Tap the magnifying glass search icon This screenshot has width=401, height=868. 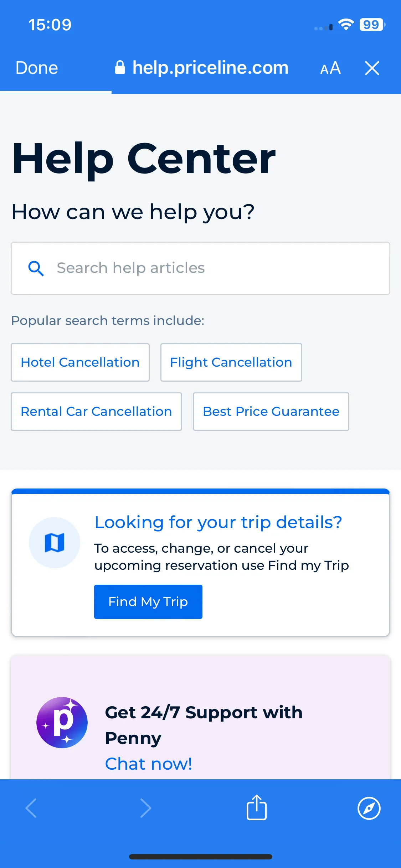pos(36,268)
